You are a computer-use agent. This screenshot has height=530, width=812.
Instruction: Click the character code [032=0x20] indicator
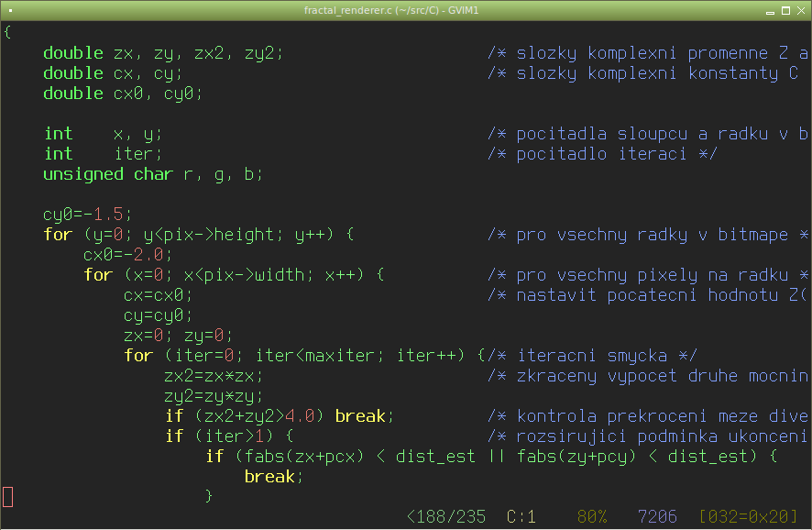coord(748,517)
